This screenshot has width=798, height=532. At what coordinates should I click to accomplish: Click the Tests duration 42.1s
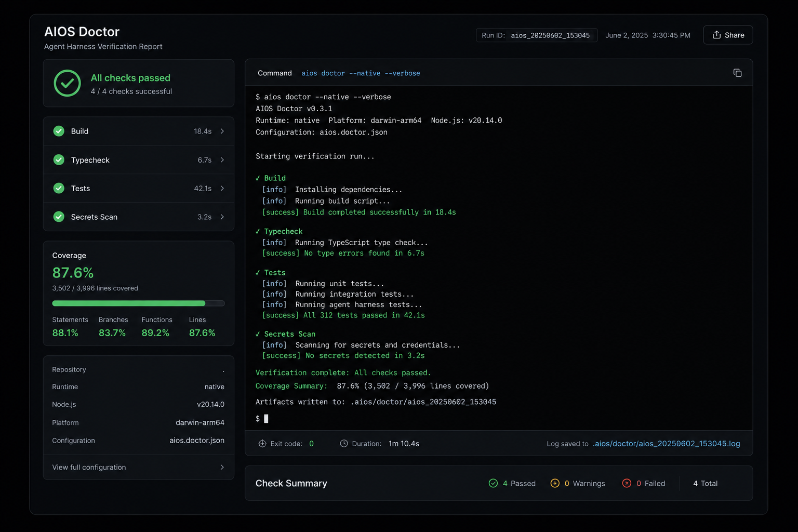click(x=203, y=189)
